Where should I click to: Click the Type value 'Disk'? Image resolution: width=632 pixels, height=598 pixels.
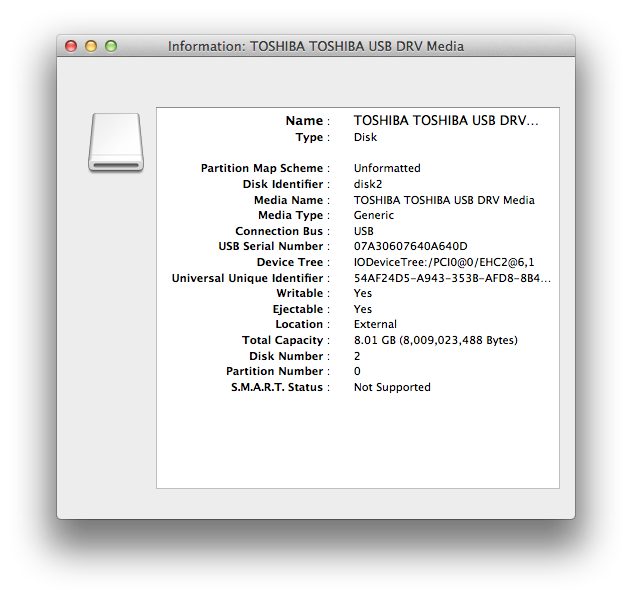[x=365, y=137]
